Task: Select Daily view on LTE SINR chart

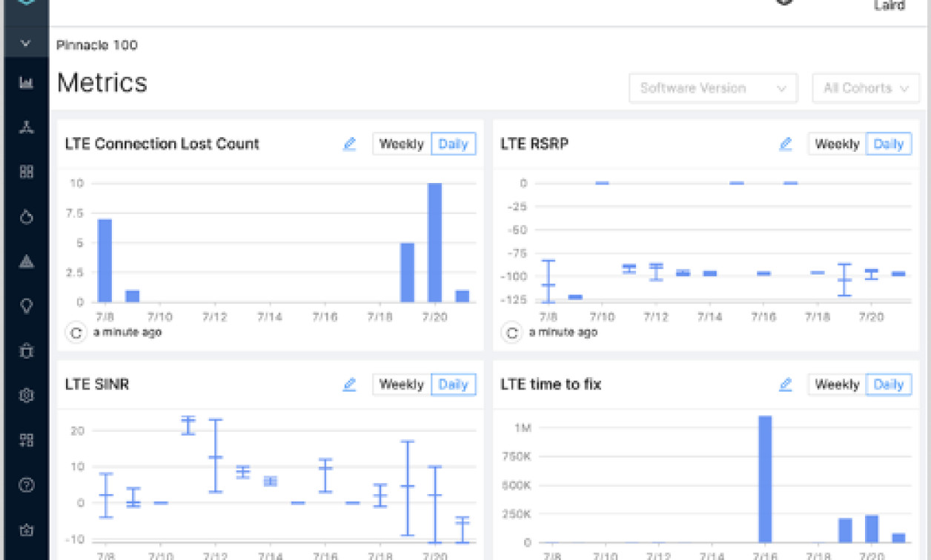Action: click(453, 384)
